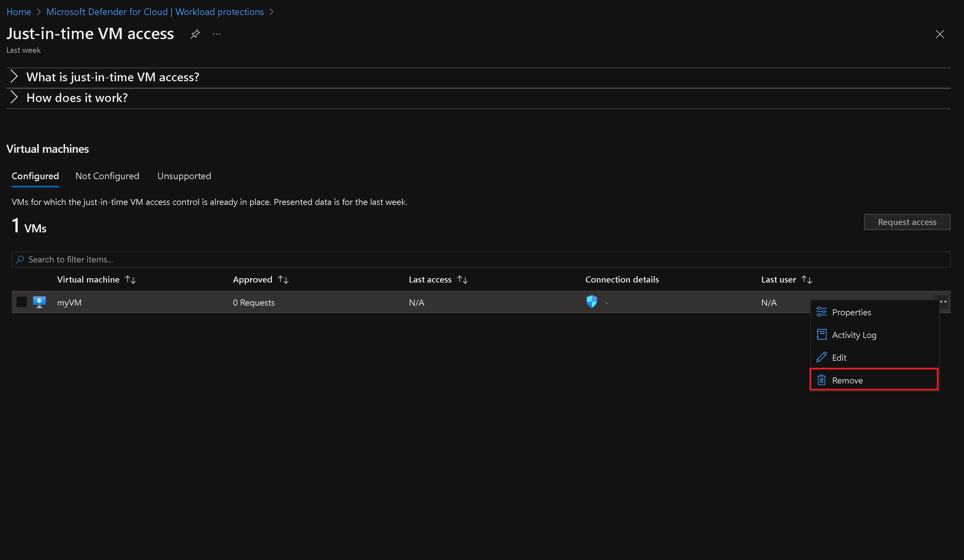Screen dimensions: 964x560
Task: Click the N/A value under Last user
Action: pos(769,303)
